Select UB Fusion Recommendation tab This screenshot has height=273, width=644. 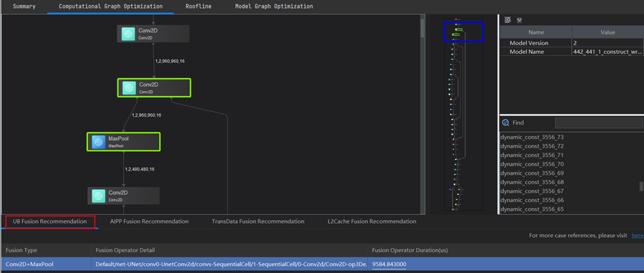click(50, 221)
